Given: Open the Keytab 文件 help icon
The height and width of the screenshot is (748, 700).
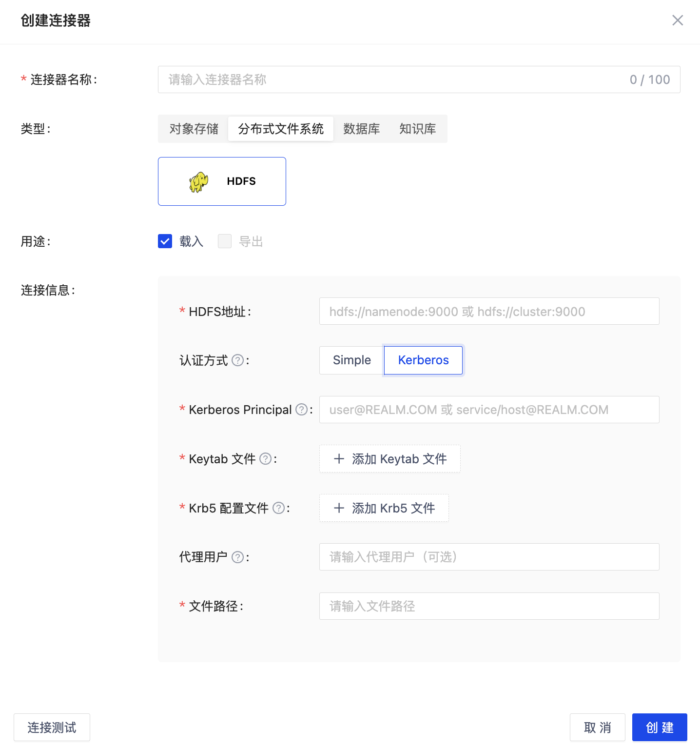Looking at the screenshot, I should 265,459.
